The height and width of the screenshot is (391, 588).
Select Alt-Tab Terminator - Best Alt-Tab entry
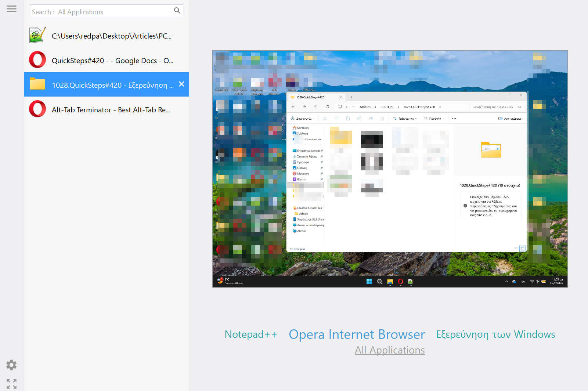click(111, 110)
